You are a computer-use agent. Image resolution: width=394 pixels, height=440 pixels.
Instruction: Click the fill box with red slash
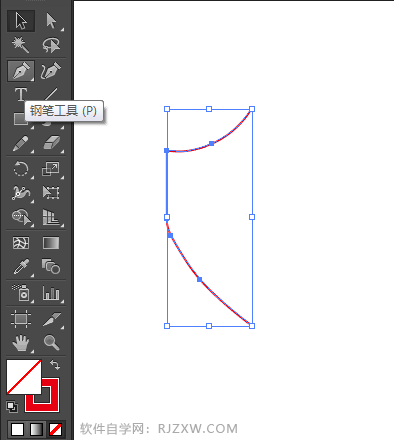(x=24, y=377)
